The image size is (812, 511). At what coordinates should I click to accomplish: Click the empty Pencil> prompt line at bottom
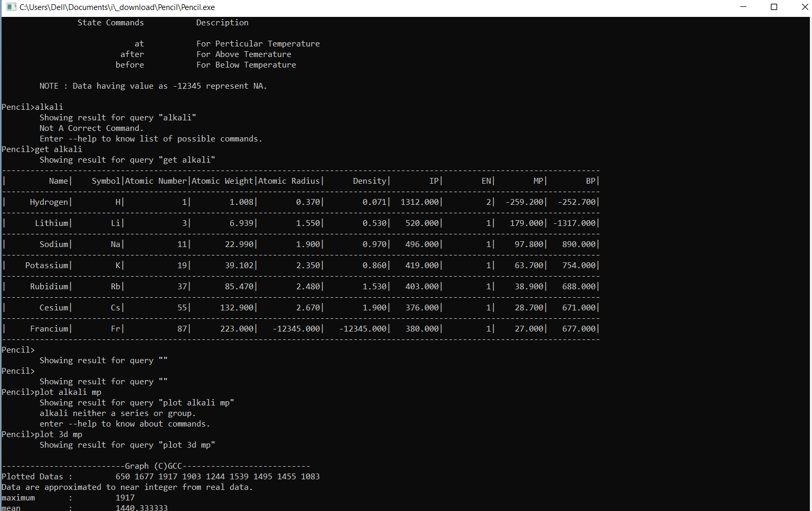click(18, 371)
